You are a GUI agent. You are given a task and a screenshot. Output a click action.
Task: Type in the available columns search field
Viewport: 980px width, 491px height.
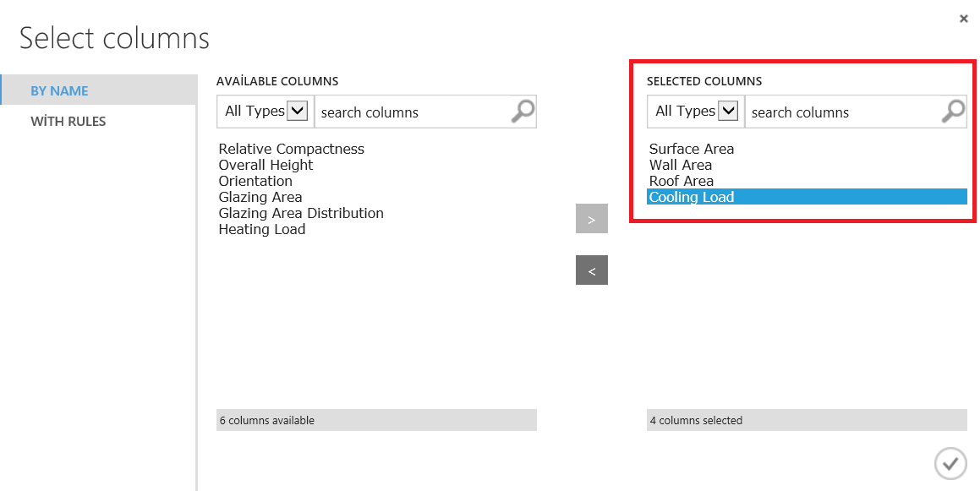411,112
